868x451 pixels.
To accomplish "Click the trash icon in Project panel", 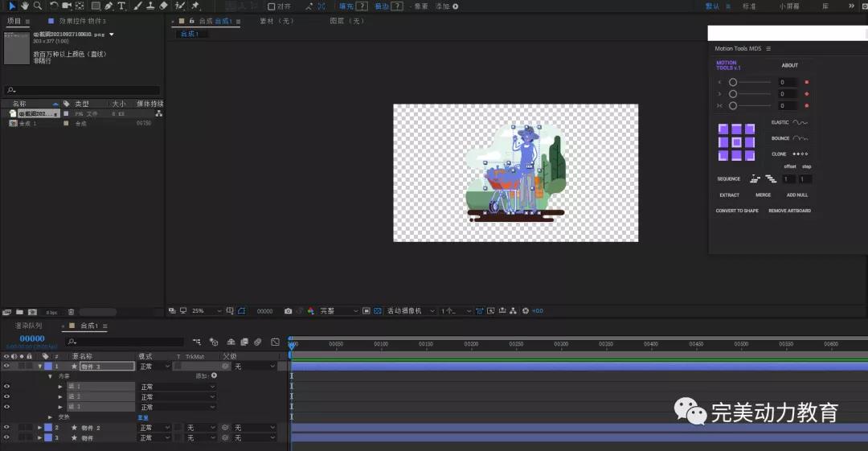I will coord(71,312).
